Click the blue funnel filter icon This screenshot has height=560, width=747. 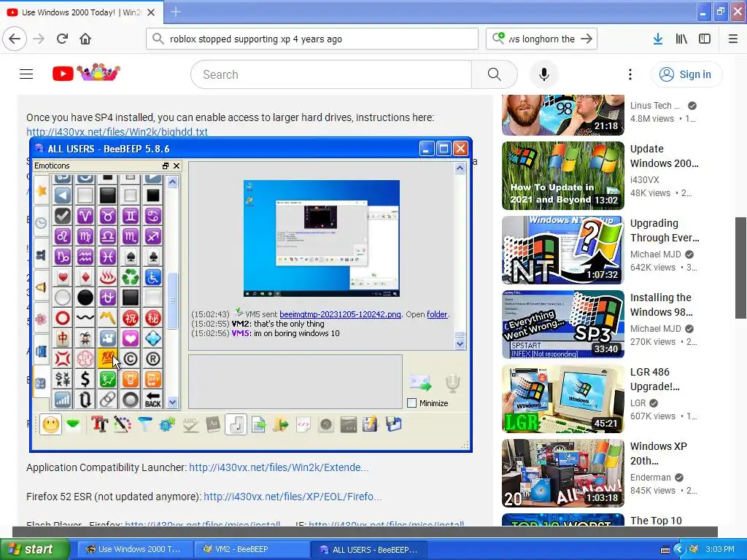[x=145, y=424]
